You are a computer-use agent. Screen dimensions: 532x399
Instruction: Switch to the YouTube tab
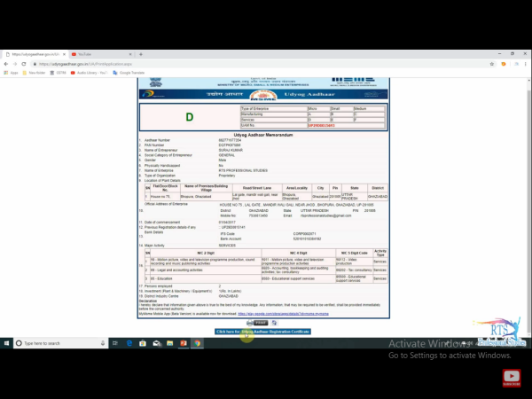click(89, 53)
